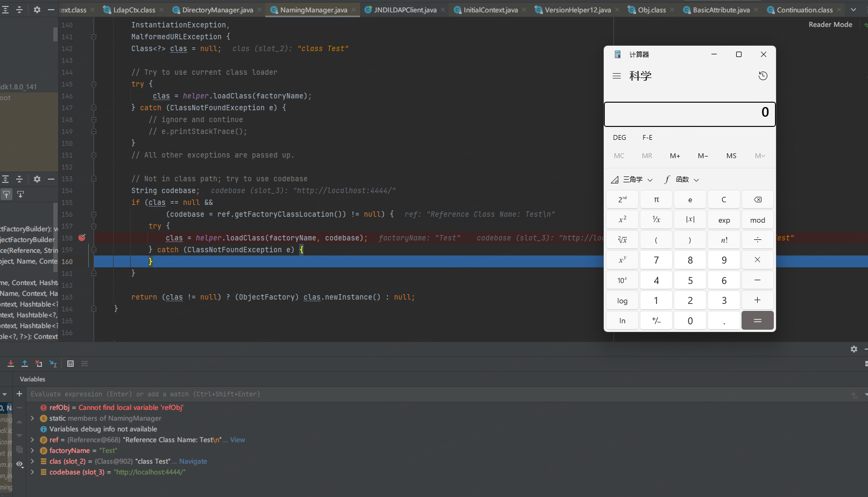
Task: Expand the clas (slot_2) variable
Action: (32, 461)
